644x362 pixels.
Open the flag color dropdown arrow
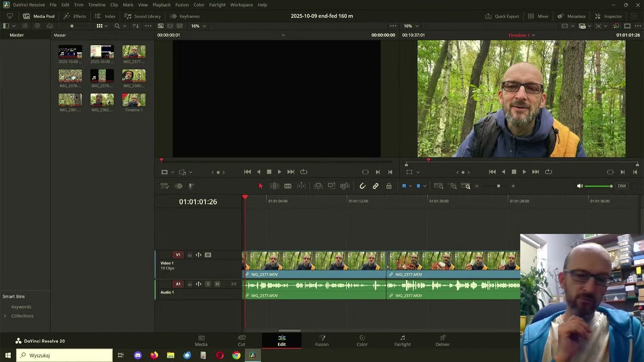(410, 186)
